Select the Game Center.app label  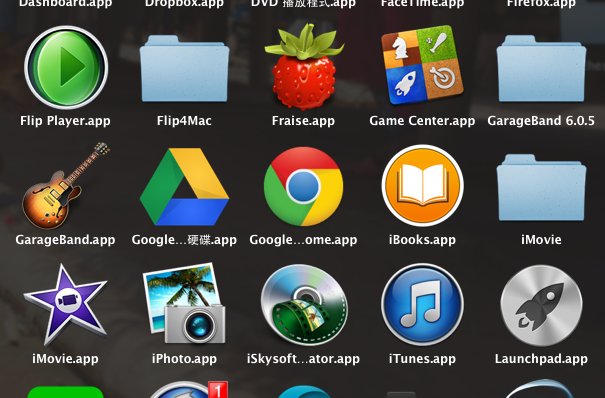click(x=422, y=121)
